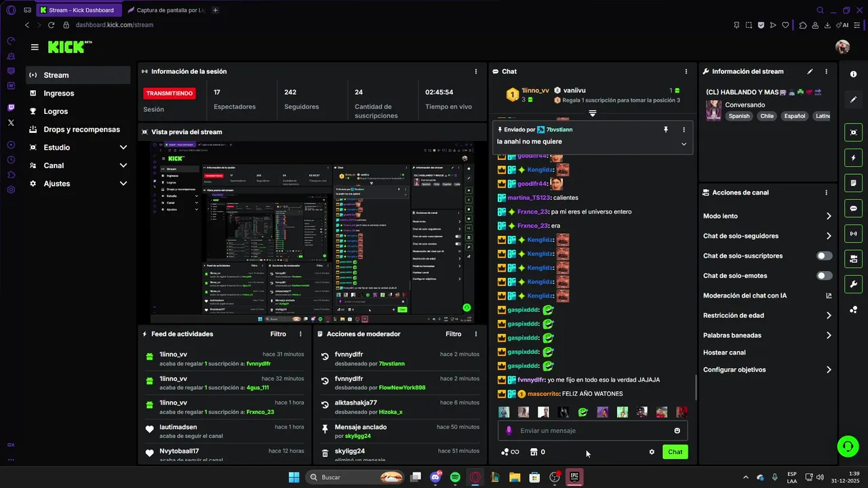Click the browser address bar URL
The height and width of the screenshot is (488, 868).
115,25
